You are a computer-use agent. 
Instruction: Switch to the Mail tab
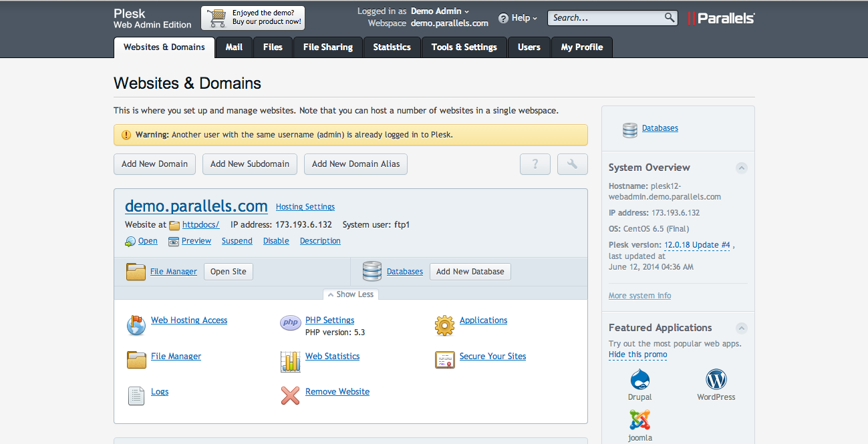click(x=234, y=47)
